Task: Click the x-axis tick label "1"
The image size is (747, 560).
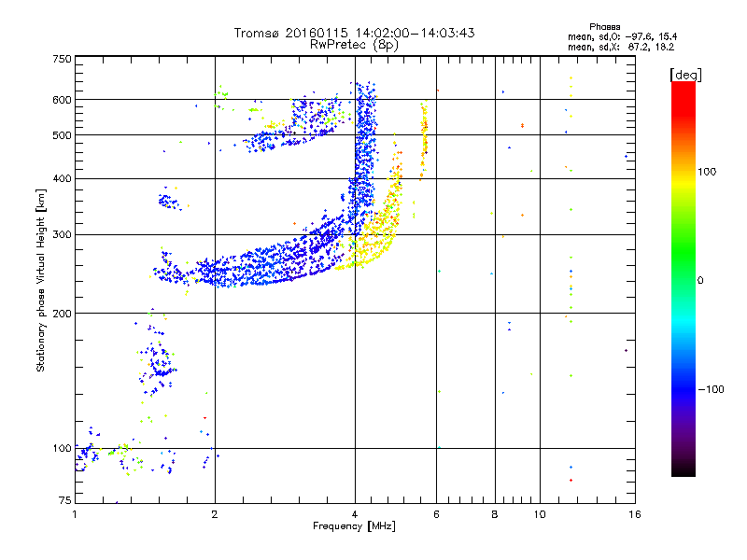Action: [75, 514]
